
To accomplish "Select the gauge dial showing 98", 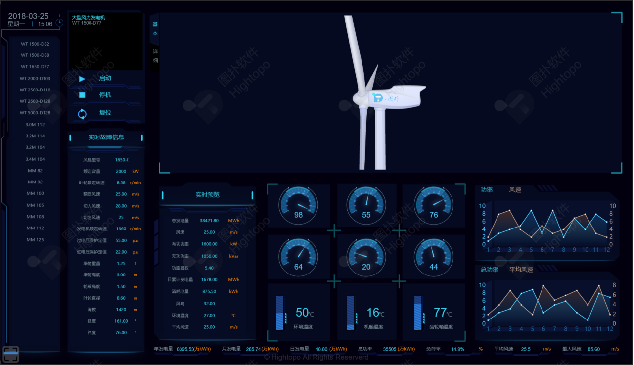I will [x=298, y=205].
